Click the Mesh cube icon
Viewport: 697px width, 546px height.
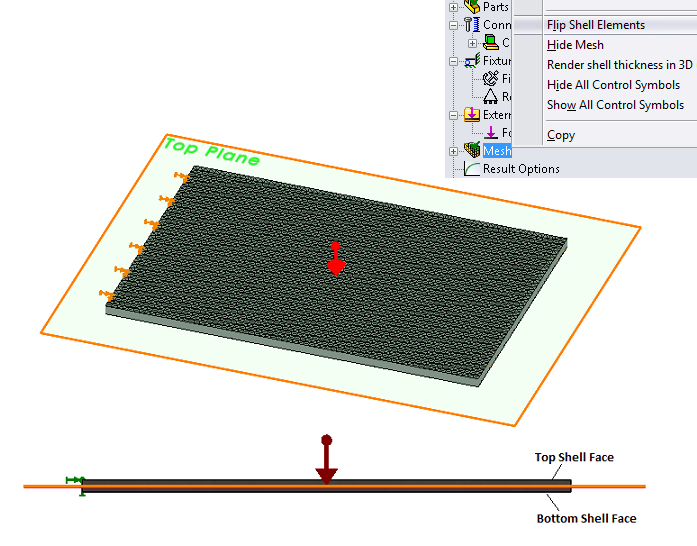click(472, 150)
